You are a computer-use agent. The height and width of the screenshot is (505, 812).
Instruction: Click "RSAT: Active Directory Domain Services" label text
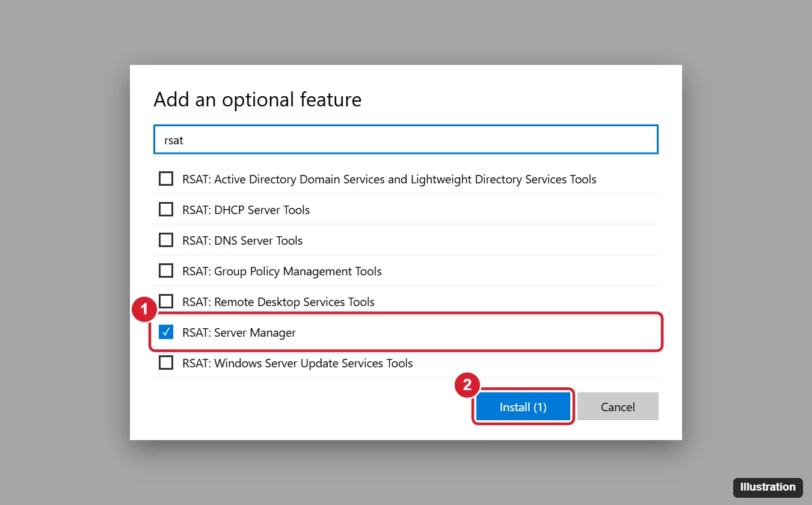389,179
